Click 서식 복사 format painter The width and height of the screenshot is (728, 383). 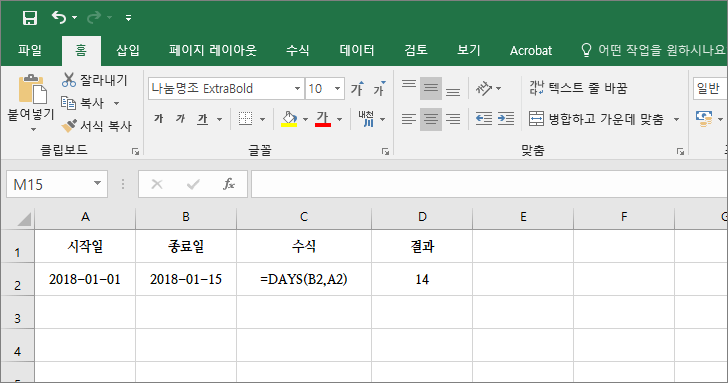click(x=97, y=125)
